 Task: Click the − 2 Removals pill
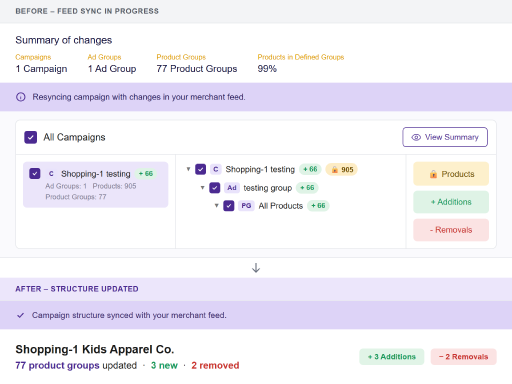click(x=464, y=357)
